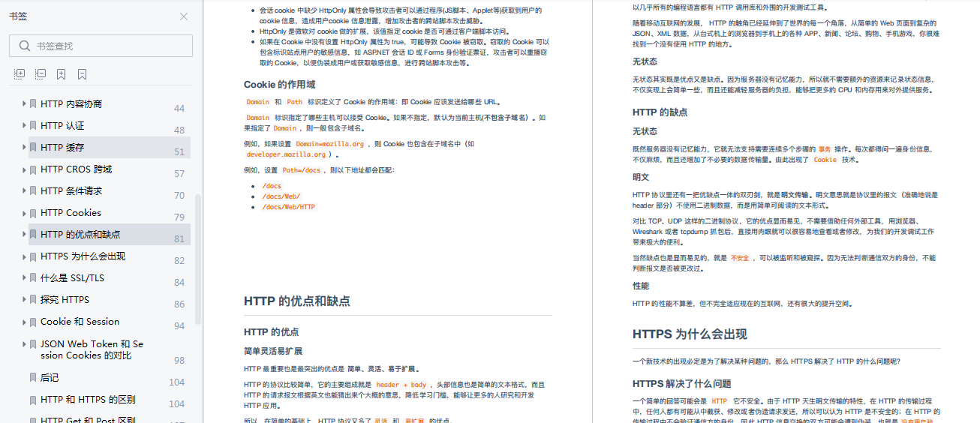Click the '简单灵活易扩展' subheading

click(x=273, y=351)
